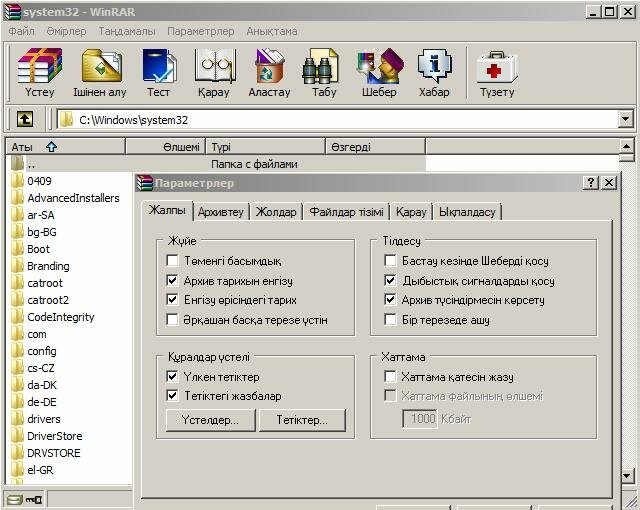Enable Бір терезеде ашу checkbox
Viewport: 640px width, 510px height.
click(390, 319)
